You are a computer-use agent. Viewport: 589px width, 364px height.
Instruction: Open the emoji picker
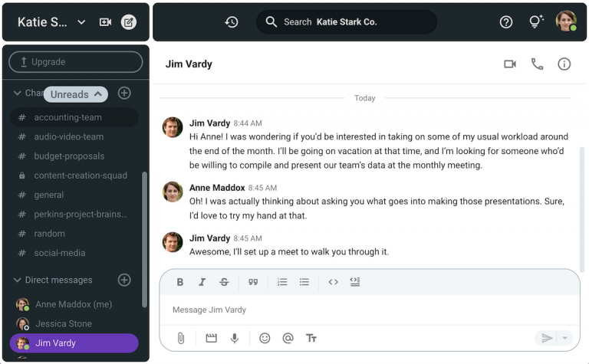click(x=265, y=338)
